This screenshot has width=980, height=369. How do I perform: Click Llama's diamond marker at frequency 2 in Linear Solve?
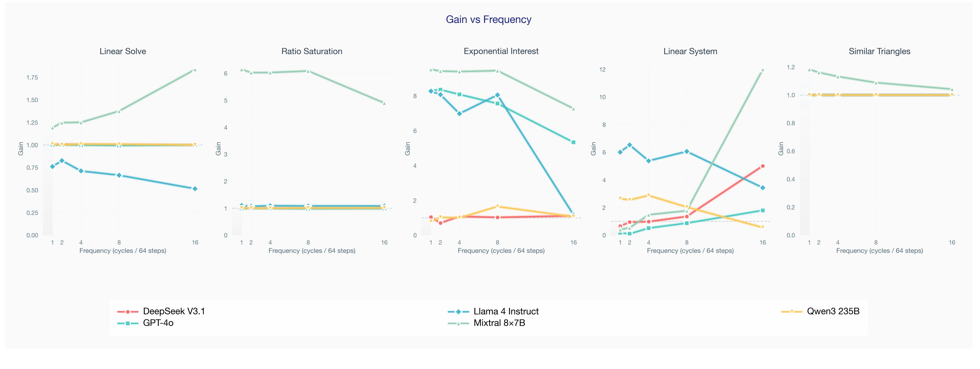pos(62,161)
